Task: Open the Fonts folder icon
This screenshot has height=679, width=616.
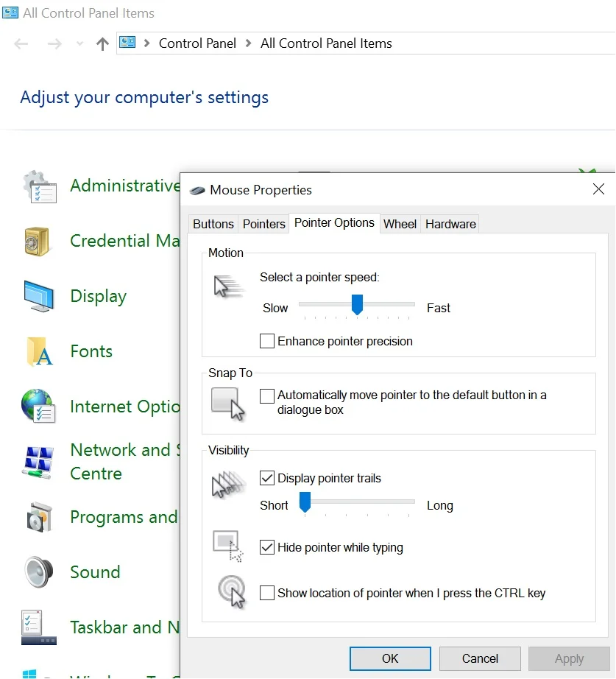Action: [x=39, y=351]
